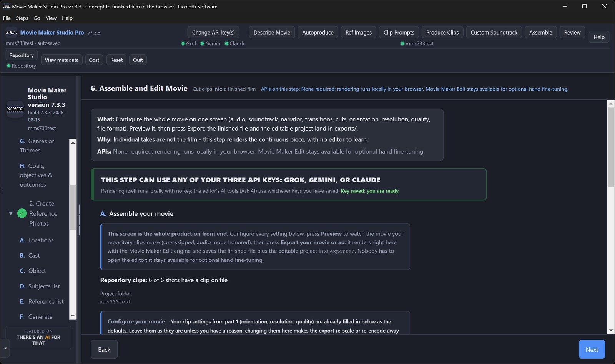615x364 pixels.
Task: Maximize the Movie Maker Studio Pro window
Action: pos(584,6)
